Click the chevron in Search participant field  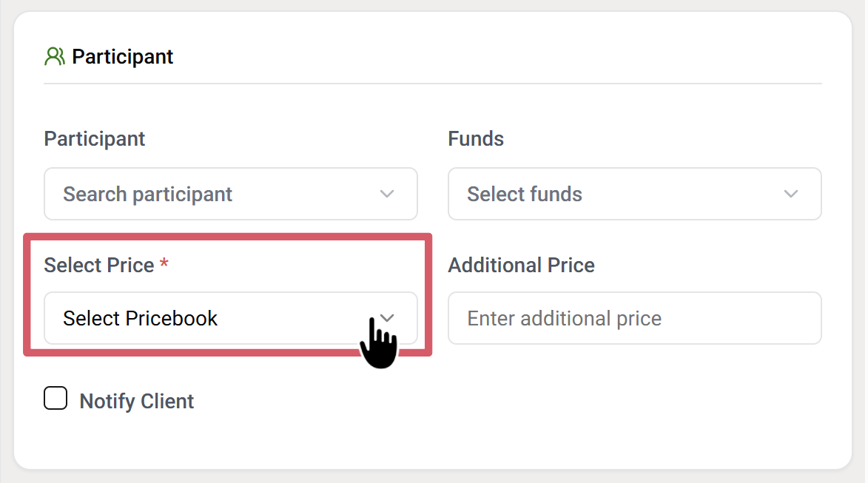tap(386, 194)
